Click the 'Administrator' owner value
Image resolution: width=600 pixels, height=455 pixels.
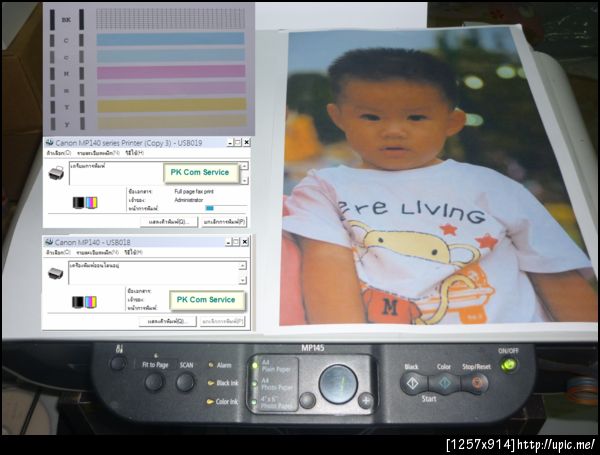click(189, 200)
